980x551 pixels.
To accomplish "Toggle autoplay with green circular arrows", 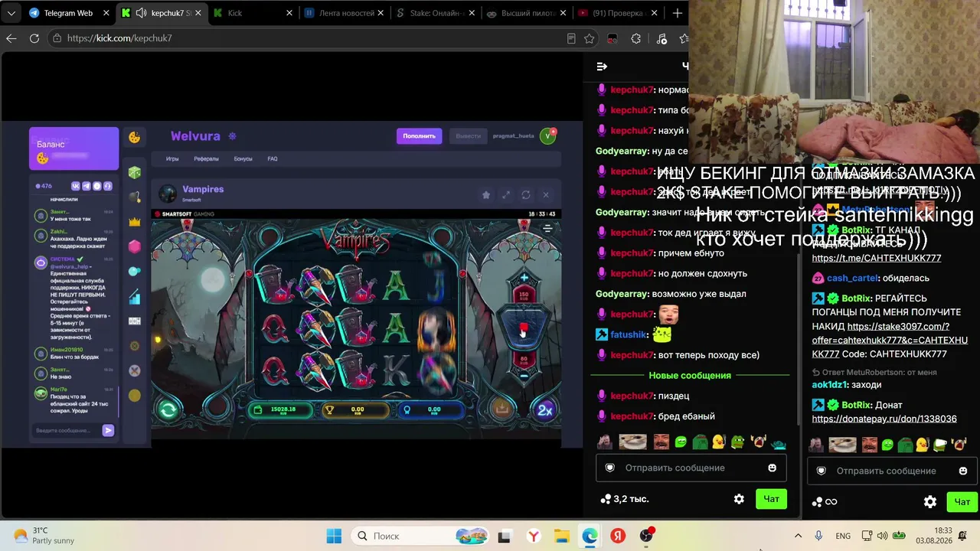I will coord(168,410).
